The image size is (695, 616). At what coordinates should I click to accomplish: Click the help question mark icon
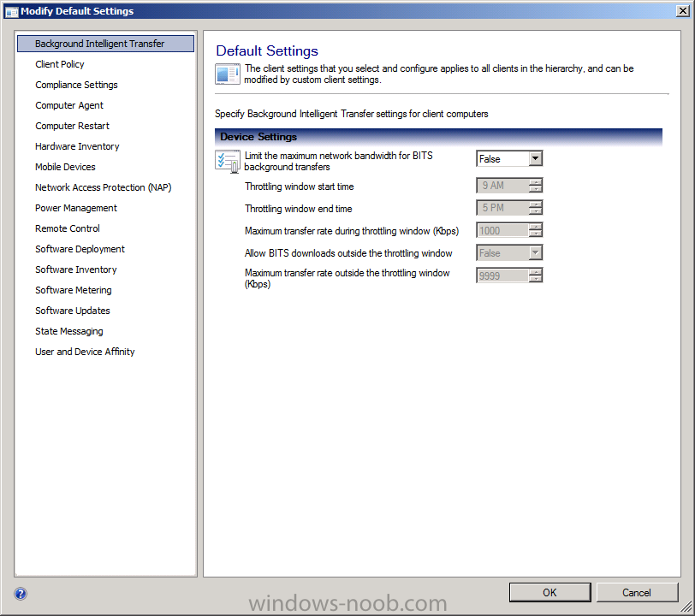[x=21, y=594]
